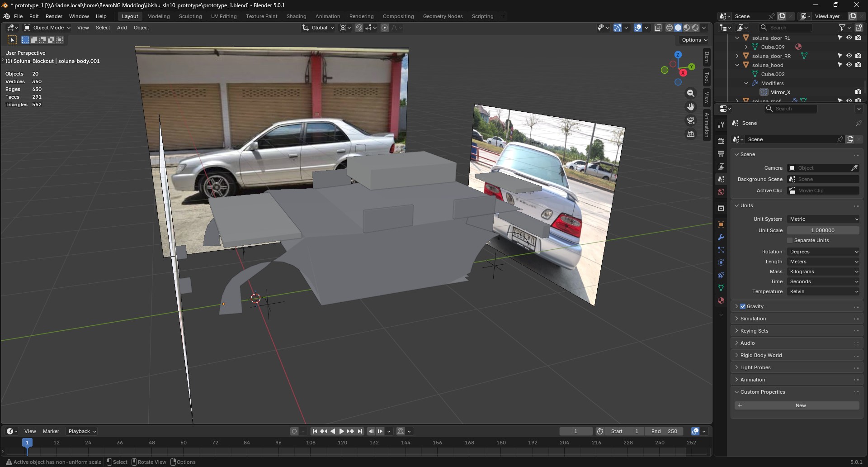Click the Unit Scale value field

(823, 230)
